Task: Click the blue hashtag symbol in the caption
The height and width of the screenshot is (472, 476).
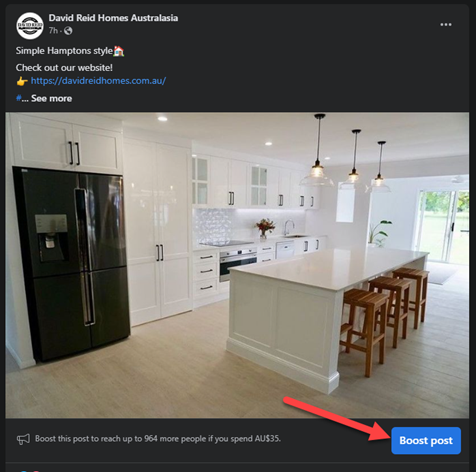Action: pyautogui.click(x=18, y=98)
